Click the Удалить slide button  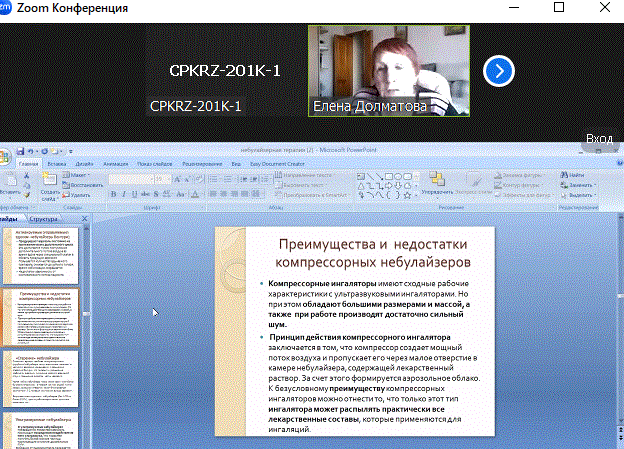(76, 195)
